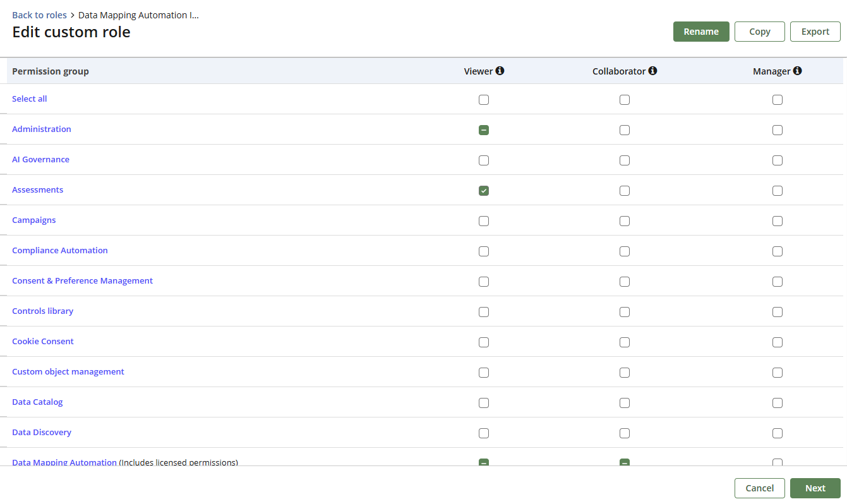
Task: Toggle the Administration Viewer partial checkbox
Action: [484, 130]
